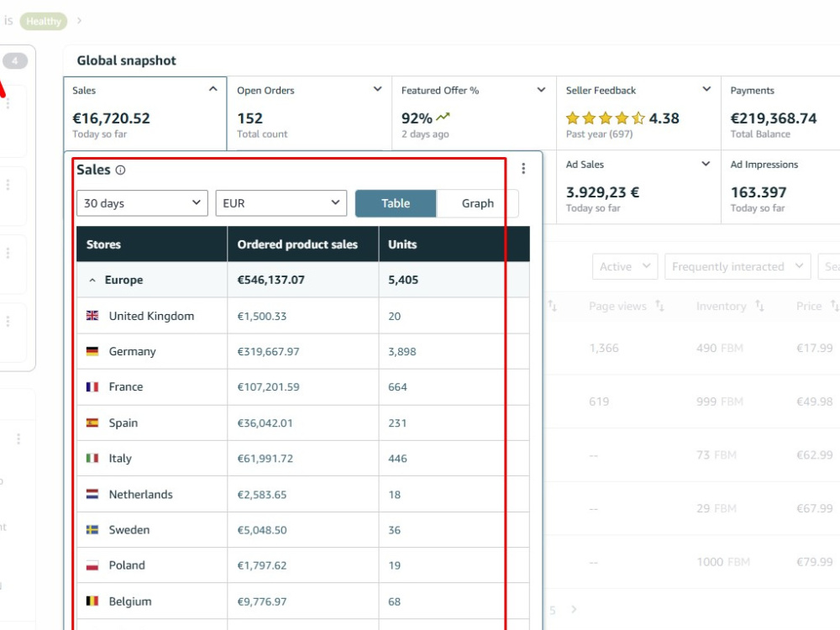
Task: Collapse the Europe stores row
Action: [92, 281]
